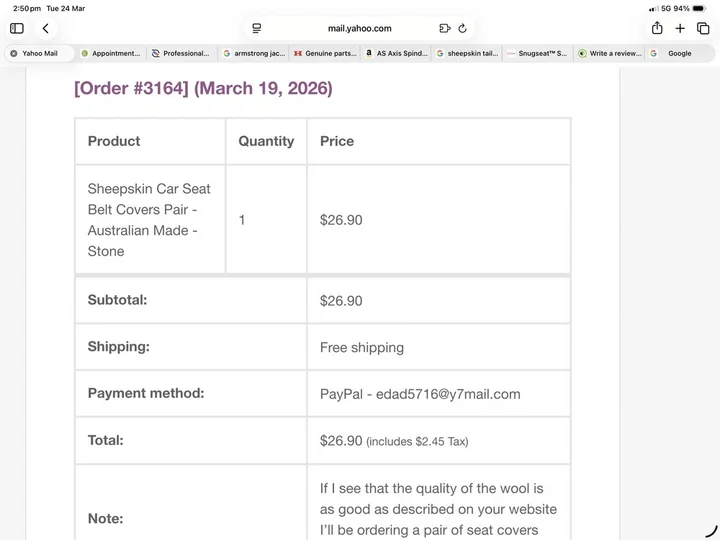Close the Yahoo Mail tab
The width and height of the screenshot is (720, 540).
[14, 53]
